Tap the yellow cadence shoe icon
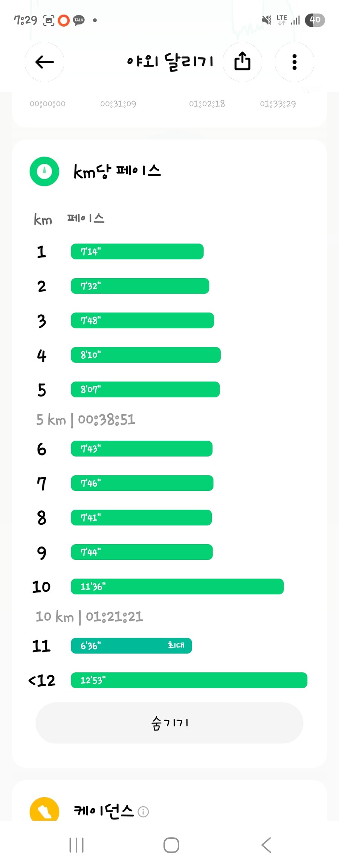This screenshot has width=339, height=868. (44, 809)
